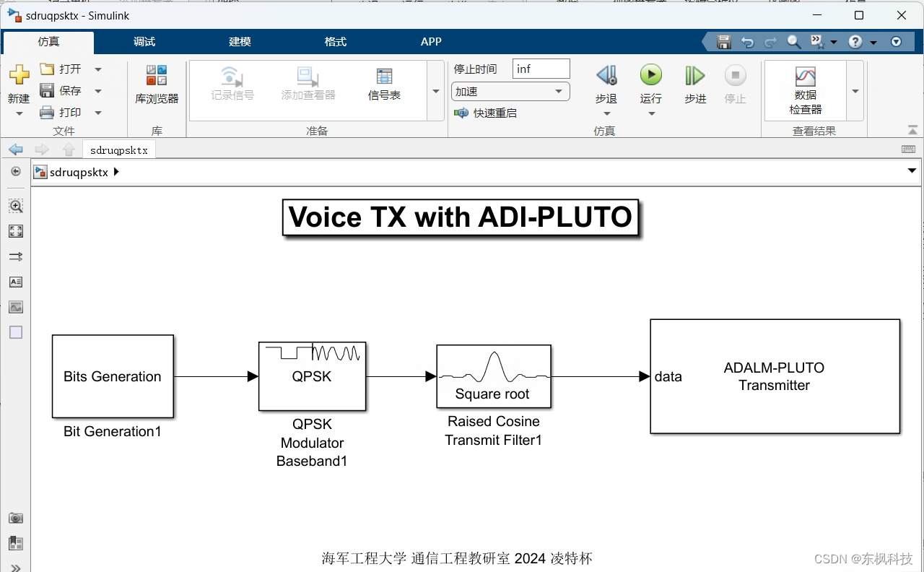This screenshot has height=572, width=924.
Task: Open the 加速 simulation mode dropdown
Action: click(510, 92)
